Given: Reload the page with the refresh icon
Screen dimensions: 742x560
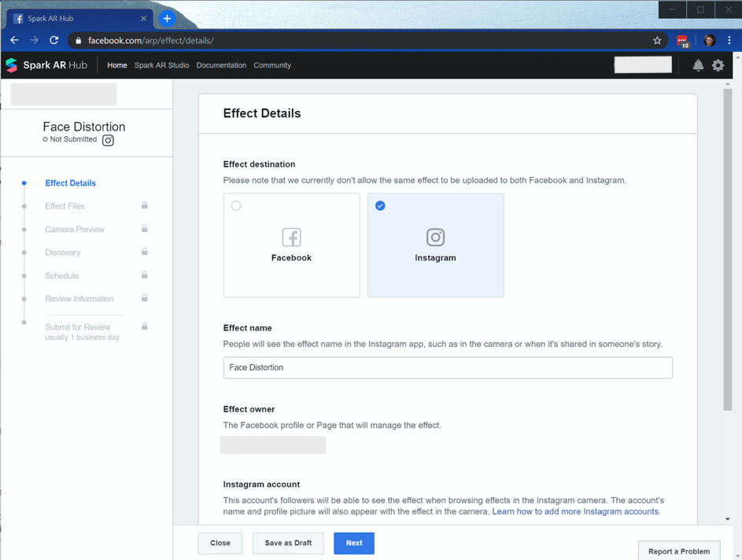Looking at the screenshot, I should point(54,40).
